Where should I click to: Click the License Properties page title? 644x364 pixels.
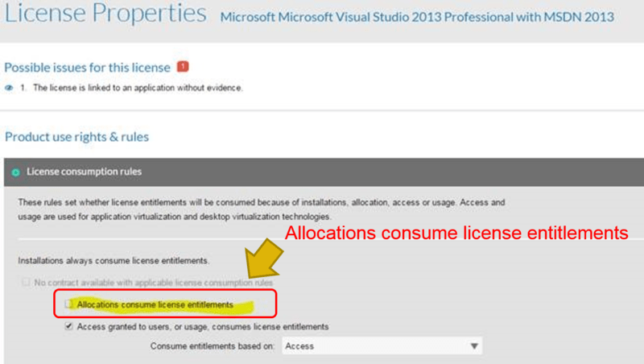[103, 15]
